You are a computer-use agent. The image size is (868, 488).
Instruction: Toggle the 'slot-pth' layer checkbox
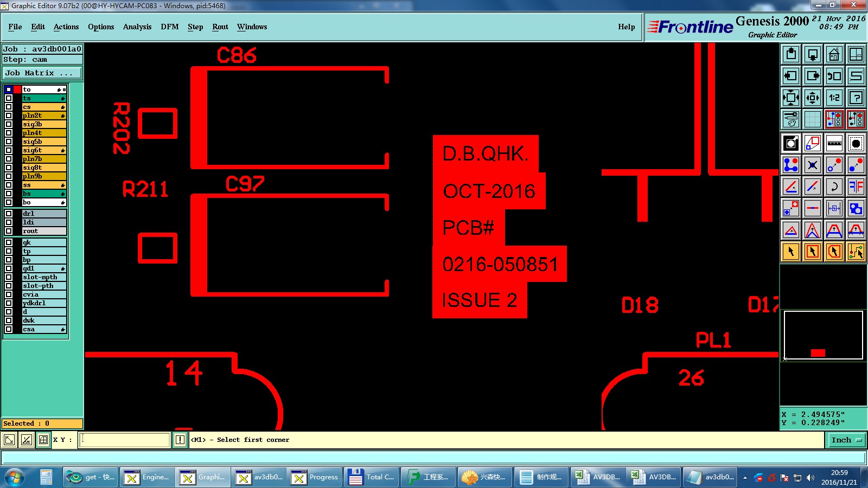pyautogui.click(x=9, y=286)
